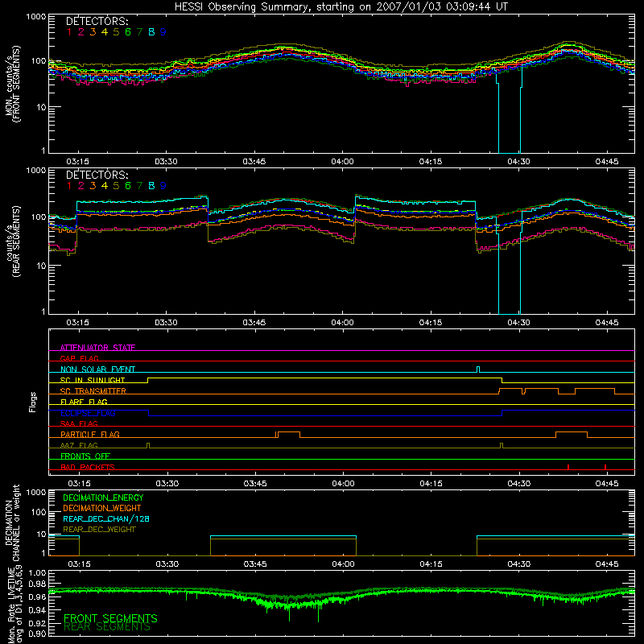
Task: Click the cyan spike on the NON_SOLAR_EVENT line
Action: pyautogui.click(x=478, y=369)
